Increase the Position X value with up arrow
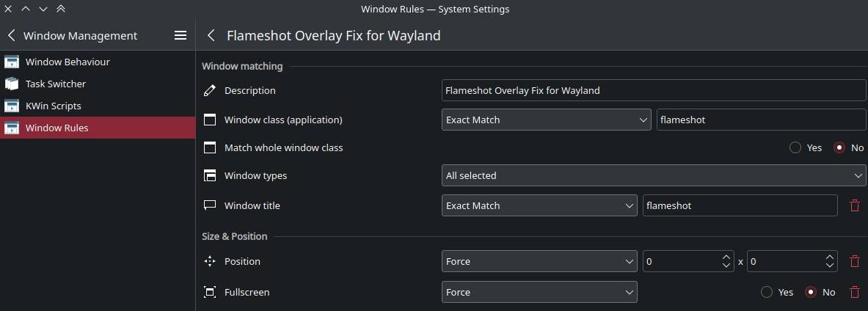Image resolution: width=868 pixels, height=311 pixels. (726, 257)
